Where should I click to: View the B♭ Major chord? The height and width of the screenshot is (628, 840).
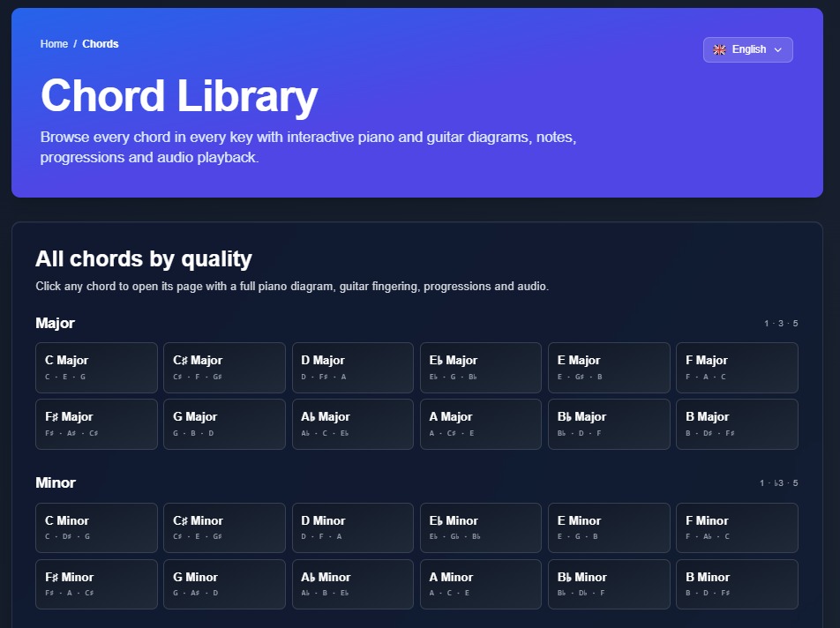coord(609,423)
